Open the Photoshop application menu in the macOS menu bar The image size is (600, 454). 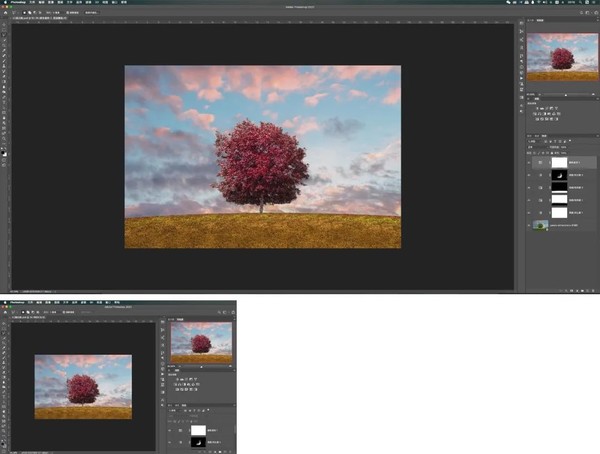(x=16, y=3)
